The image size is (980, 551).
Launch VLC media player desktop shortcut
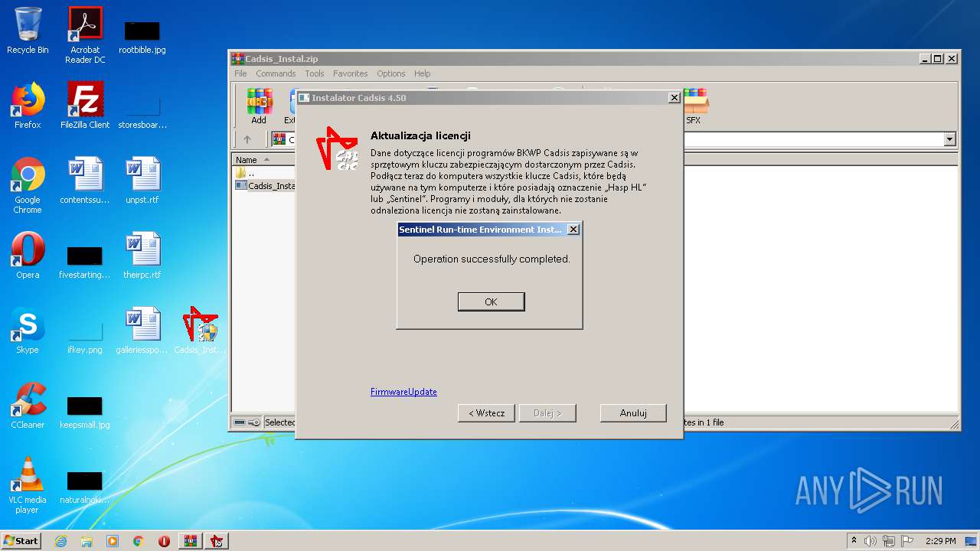[x=28, y=485]
